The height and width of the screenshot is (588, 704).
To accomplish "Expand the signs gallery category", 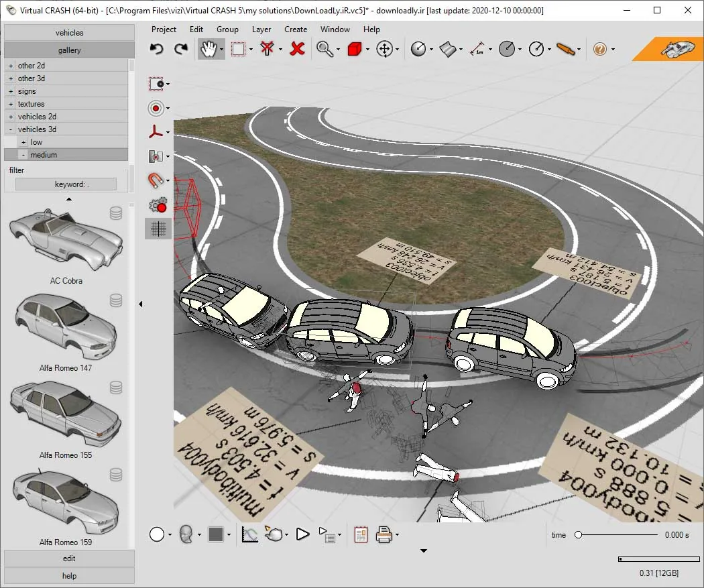I will [11, 91].
